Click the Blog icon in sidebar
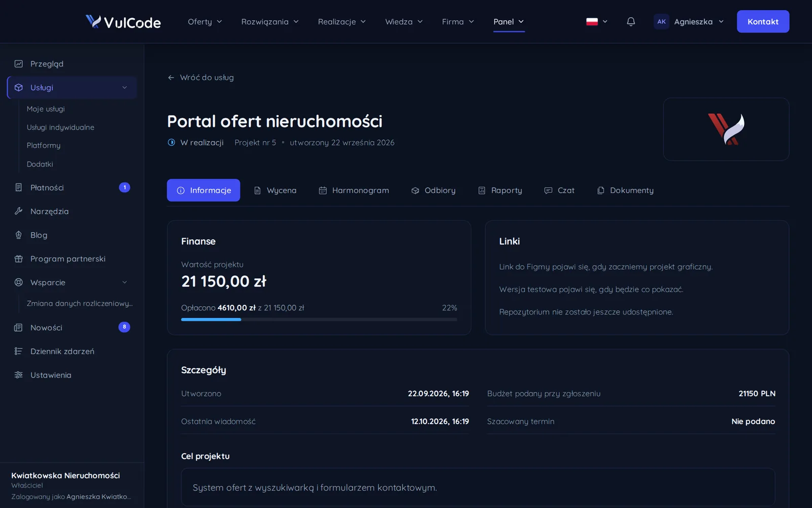 [x=19, y=235]
